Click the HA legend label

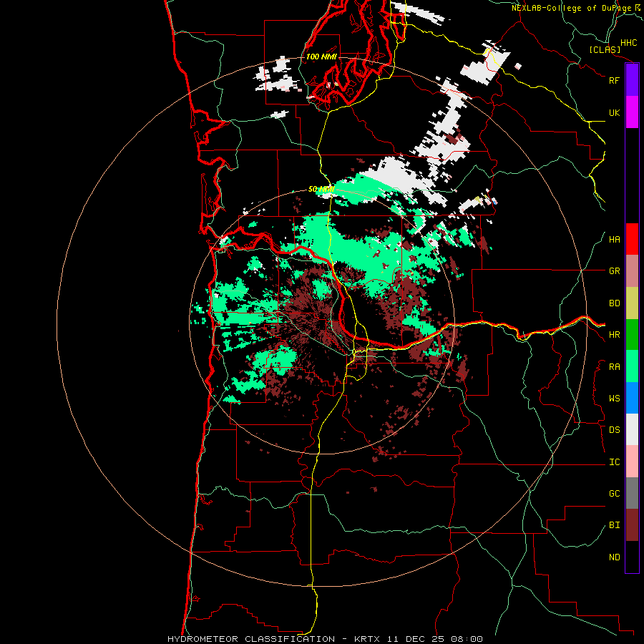(x=614, y=240)
